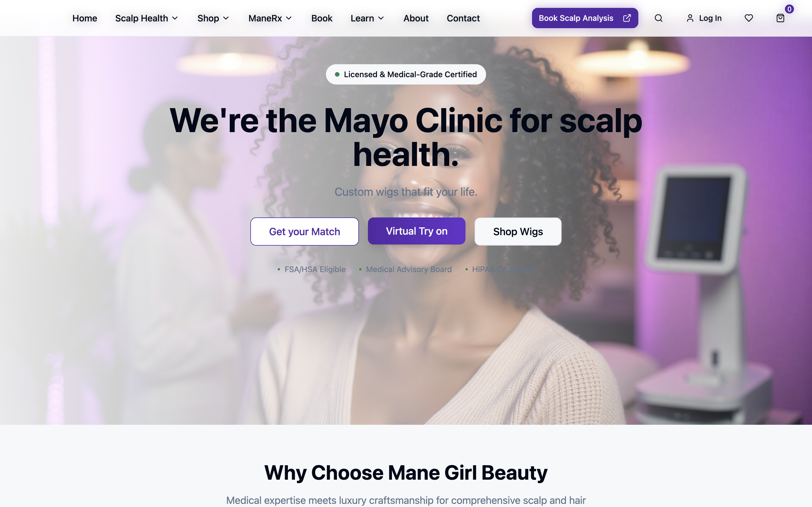Screen dimensions: 812x507
Task: Click the external link icon on Book Scalp Analysis
Action: click(x=627, y=18)
